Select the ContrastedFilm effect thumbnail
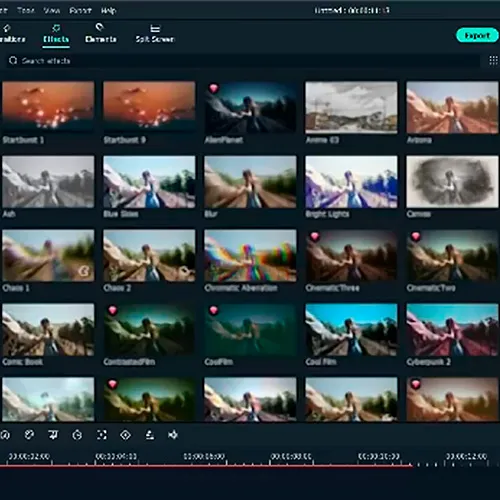This screenshot has height=500, width=500. (x=149, y=329)
